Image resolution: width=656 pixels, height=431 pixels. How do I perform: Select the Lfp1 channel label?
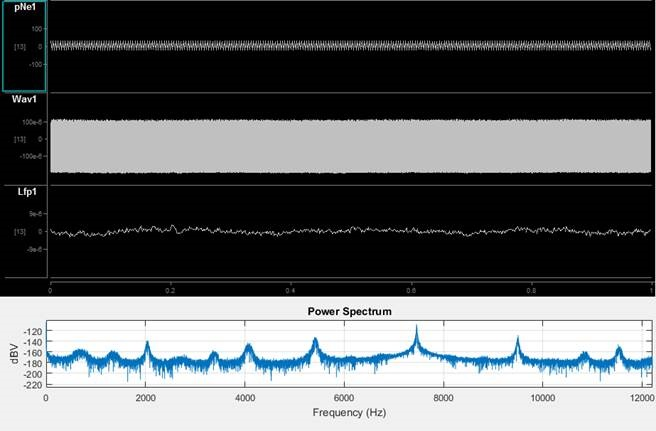(27, 192)
